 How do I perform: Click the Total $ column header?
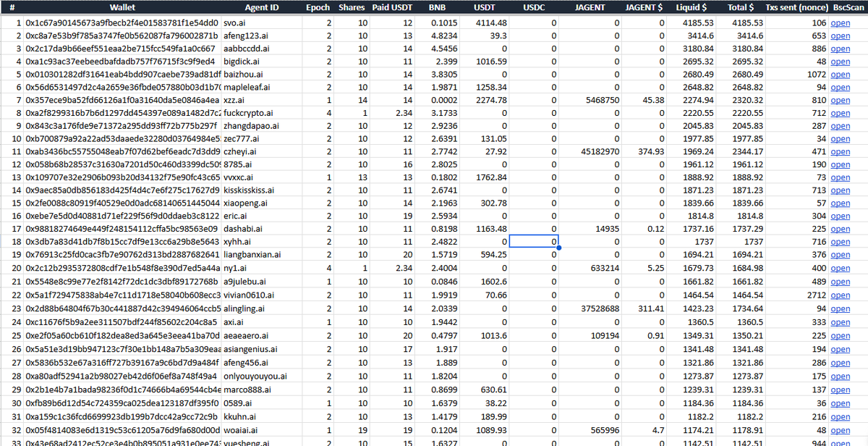click(x=741, y=7)
